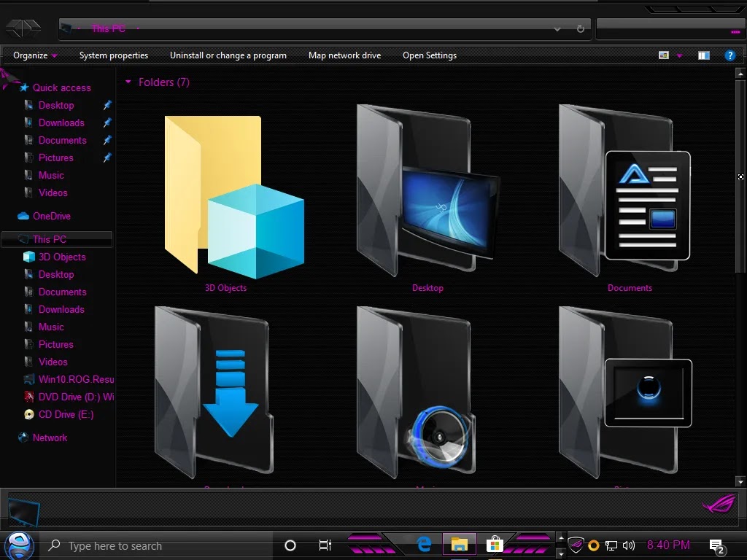This screenshot has height=560, width=747.
Task: Open the Documents folder large icon
Action: pos(624,190)
